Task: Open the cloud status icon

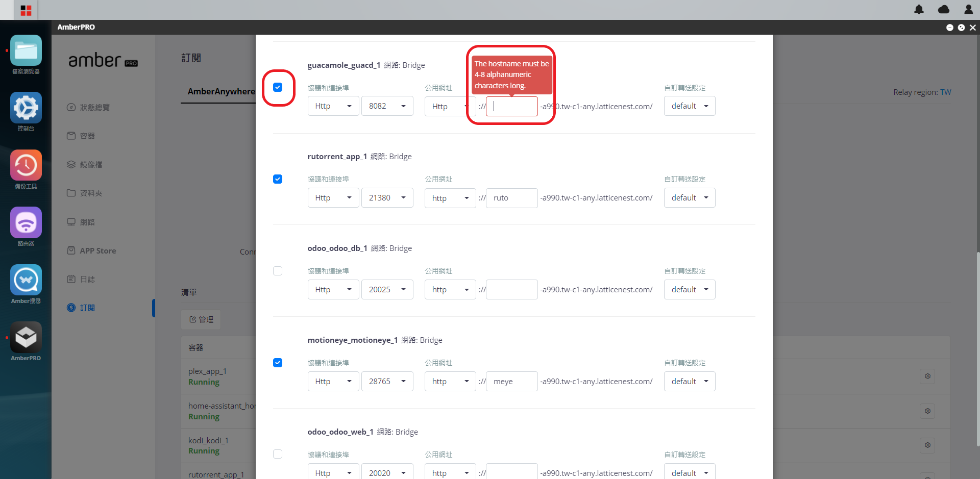Action: (x=944, y=9)
